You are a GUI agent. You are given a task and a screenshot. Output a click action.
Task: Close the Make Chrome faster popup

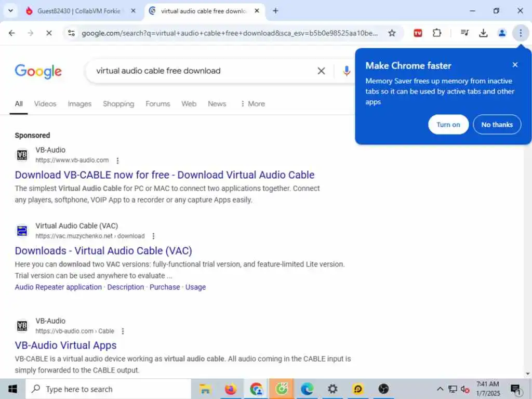point(515,65)
